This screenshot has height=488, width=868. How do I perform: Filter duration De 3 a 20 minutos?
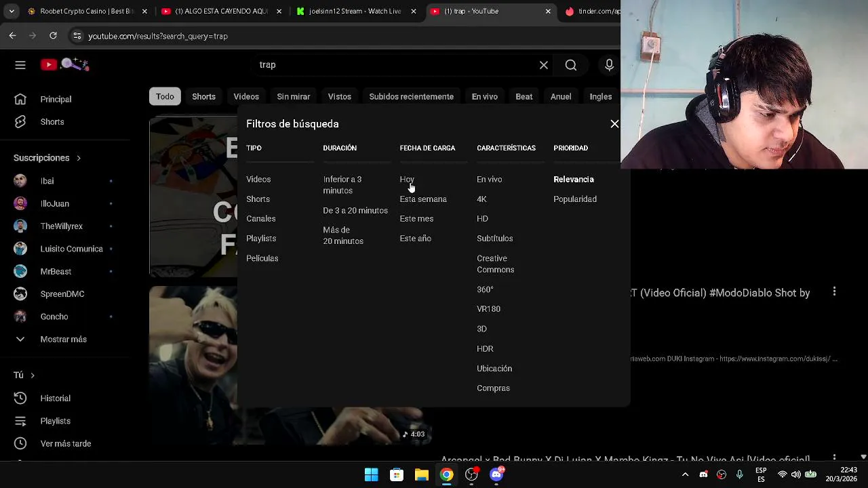(x=355, y=211)
